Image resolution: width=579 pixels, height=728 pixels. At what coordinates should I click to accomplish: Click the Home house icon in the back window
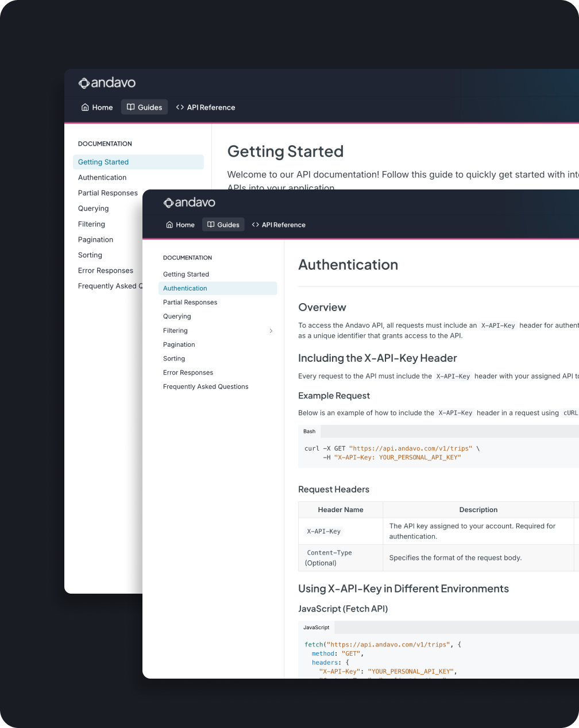click(x=85, y=107)
